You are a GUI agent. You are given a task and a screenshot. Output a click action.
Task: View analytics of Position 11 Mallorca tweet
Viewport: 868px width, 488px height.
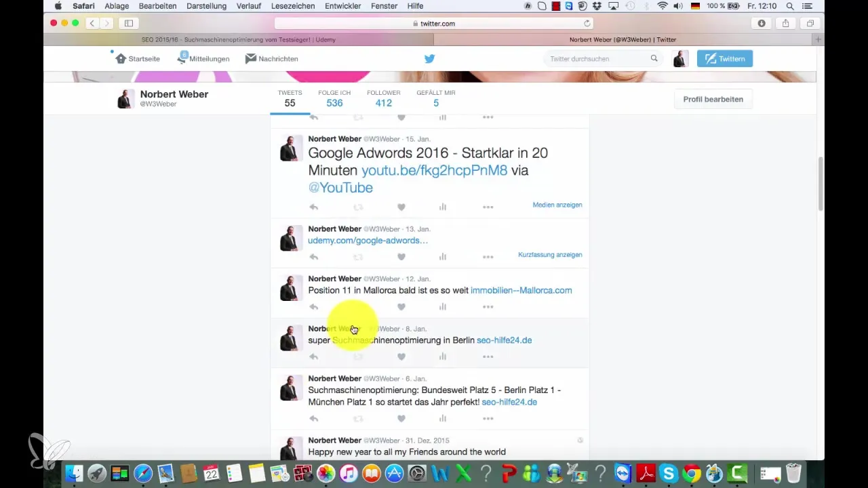pyautogui.click(x=443, y=307)
